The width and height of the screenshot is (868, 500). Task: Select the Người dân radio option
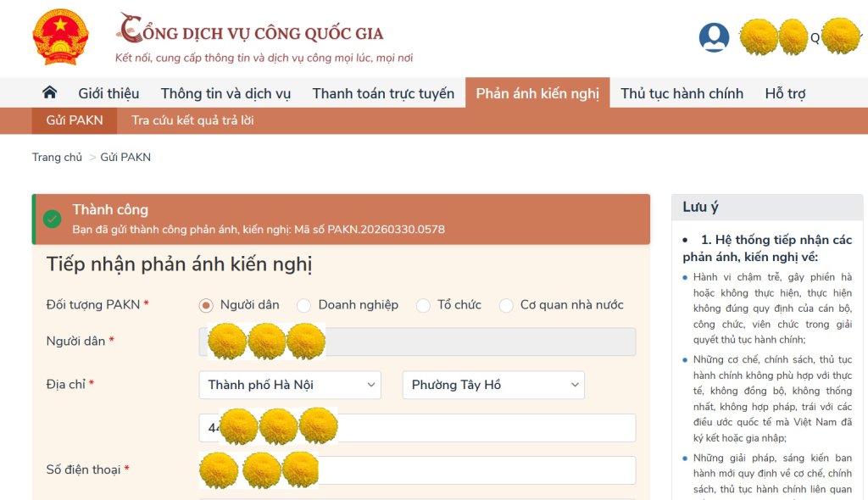point(206,305)
